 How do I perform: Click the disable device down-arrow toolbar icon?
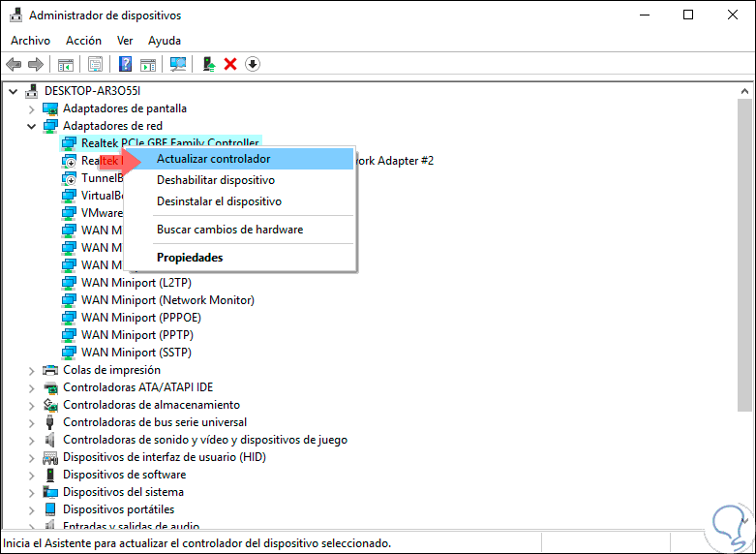click(x=252, y=64)
